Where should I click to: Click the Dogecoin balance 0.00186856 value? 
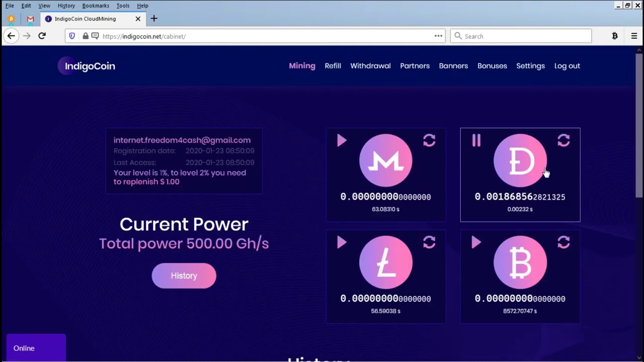[520, 197]
